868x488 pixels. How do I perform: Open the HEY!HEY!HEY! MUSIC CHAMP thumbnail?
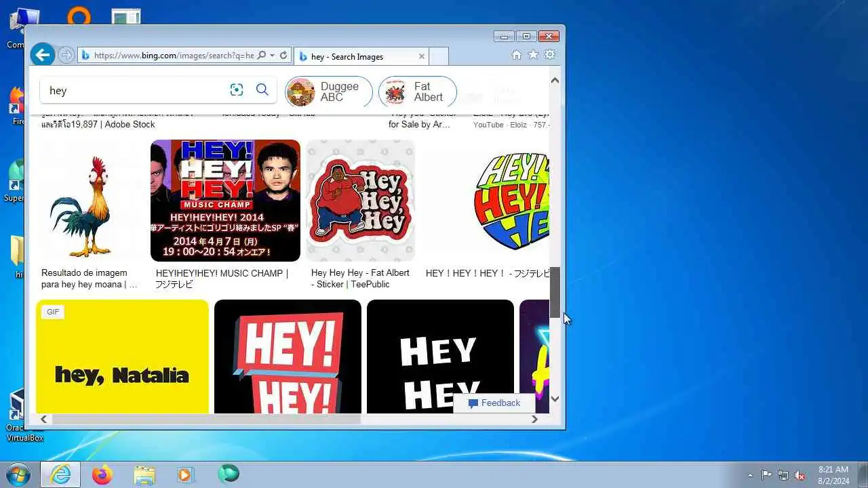(x=225, y=201)
